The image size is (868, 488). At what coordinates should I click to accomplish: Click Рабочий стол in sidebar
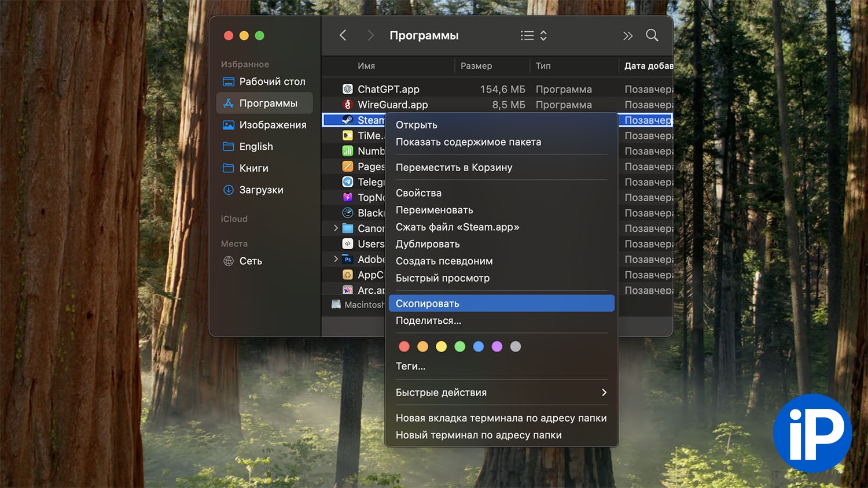pyautogui.click(x=271, y=82)
